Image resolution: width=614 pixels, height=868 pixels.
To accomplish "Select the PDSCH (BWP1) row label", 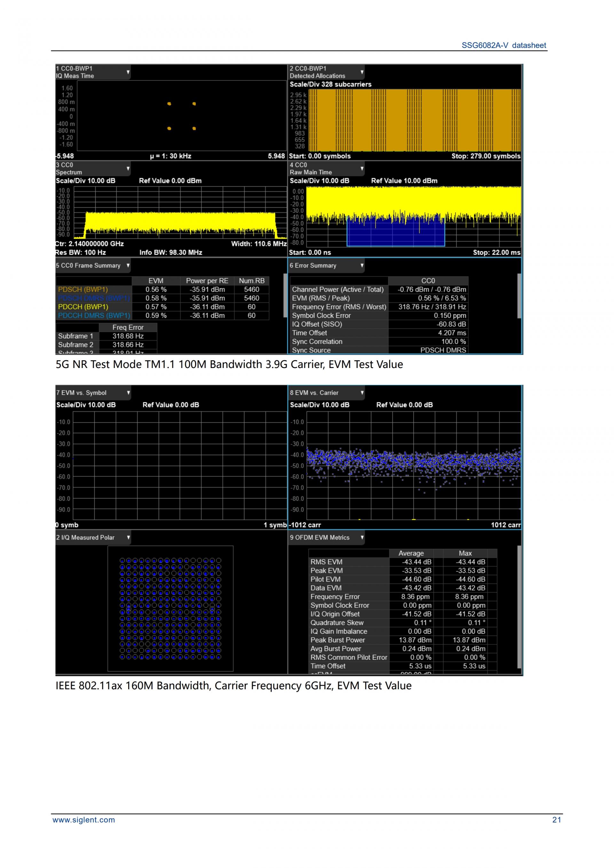I will (x=83, y=289).
